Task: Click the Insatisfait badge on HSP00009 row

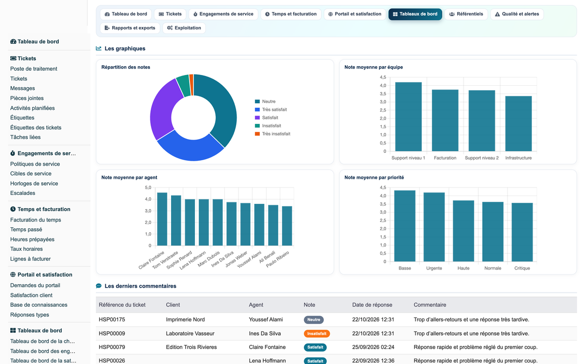Action: [317, 334]
